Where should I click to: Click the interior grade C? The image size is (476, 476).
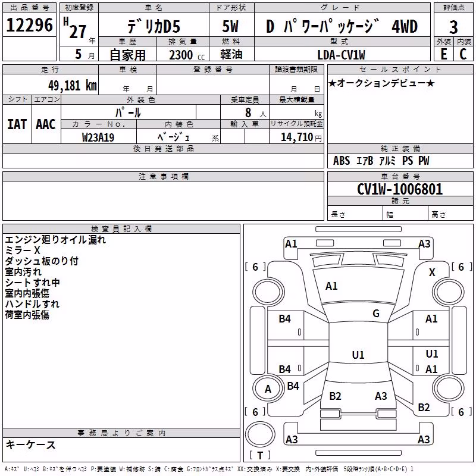(x=463, y=54)
